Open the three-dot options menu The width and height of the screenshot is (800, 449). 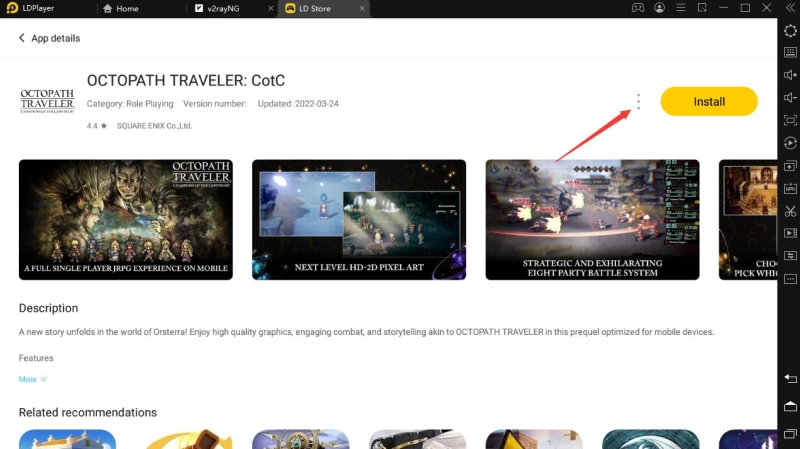coord(638,102)
